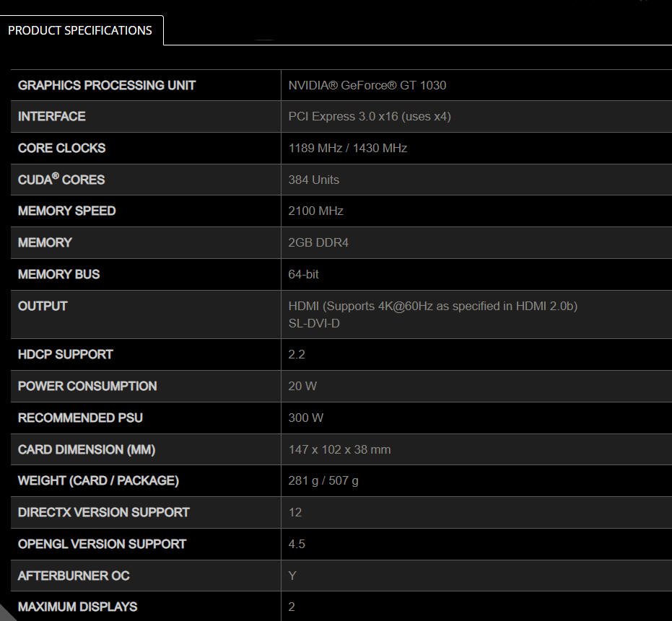This screenshot has width=672, height=621.
Task: Click the MAXIMUM DISPLAYS label
Action: pyautogui.click(x=77, y=607)
